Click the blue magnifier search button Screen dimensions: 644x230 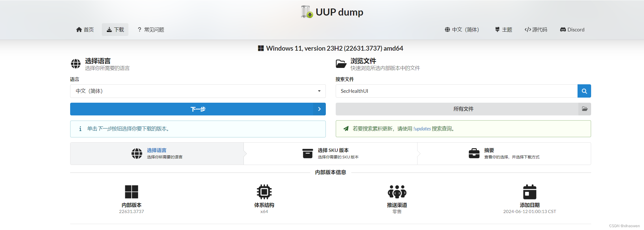pos(584,91)
